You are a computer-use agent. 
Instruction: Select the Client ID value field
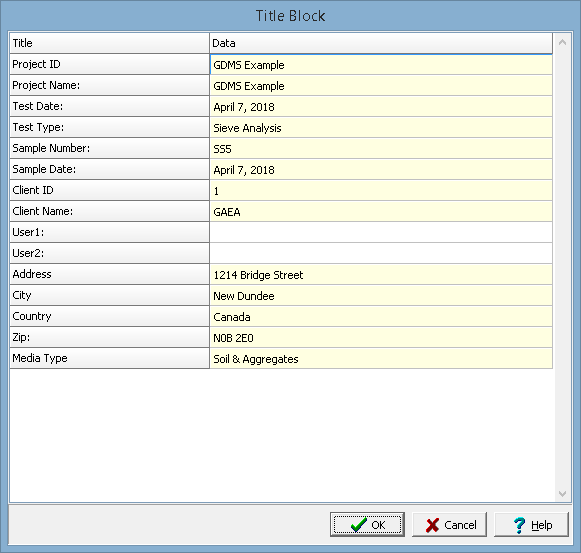click(x=381, y=191)
